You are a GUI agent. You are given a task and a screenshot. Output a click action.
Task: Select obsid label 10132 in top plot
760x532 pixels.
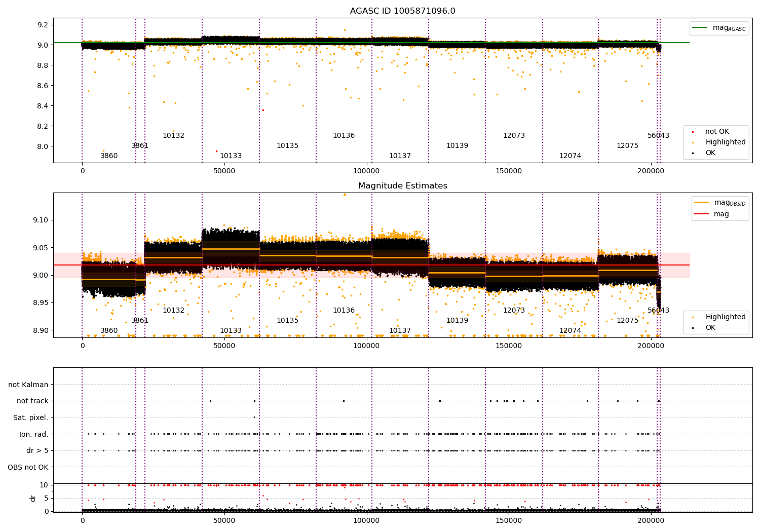point(173,136)
